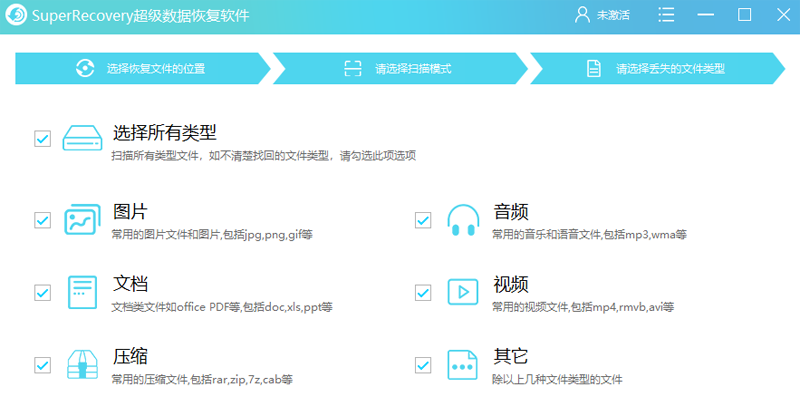Click the recovery location disc icon
Viewport: 800px width, 400px height.
(85, 68)
